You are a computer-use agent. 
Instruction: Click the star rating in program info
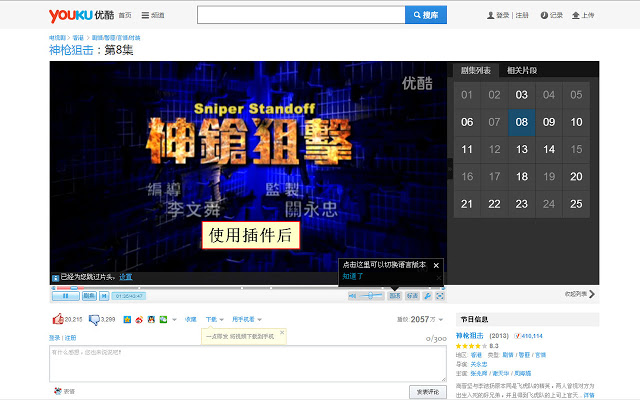[x=471, y=346]
